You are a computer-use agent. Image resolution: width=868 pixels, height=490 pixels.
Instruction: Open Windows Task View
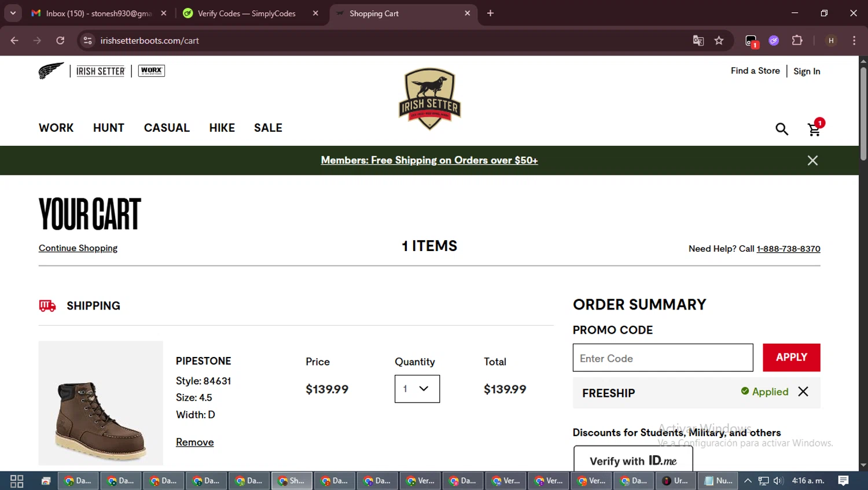coord(17,481)
